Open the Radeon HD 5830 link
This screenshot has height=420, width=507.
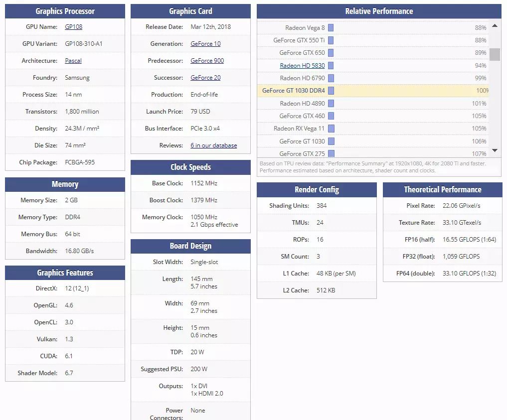[302, 66]
